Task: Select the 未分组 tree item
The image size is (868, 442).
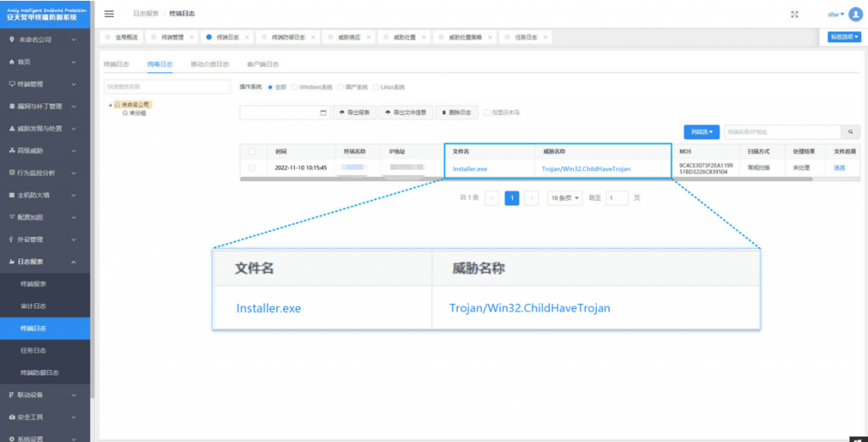Action: coord(134,113)
